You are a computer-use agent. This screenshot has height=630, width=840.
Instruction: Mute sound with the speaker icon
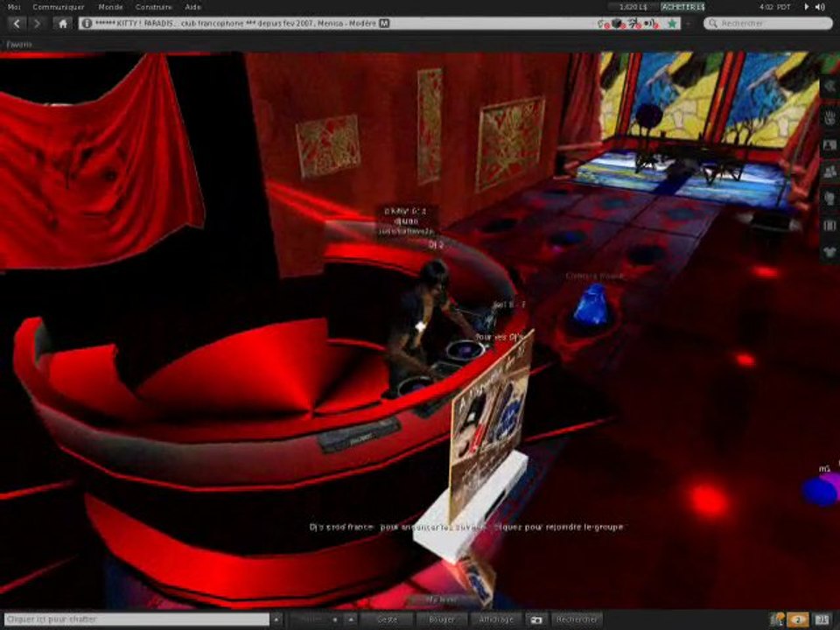click(820, 7)
